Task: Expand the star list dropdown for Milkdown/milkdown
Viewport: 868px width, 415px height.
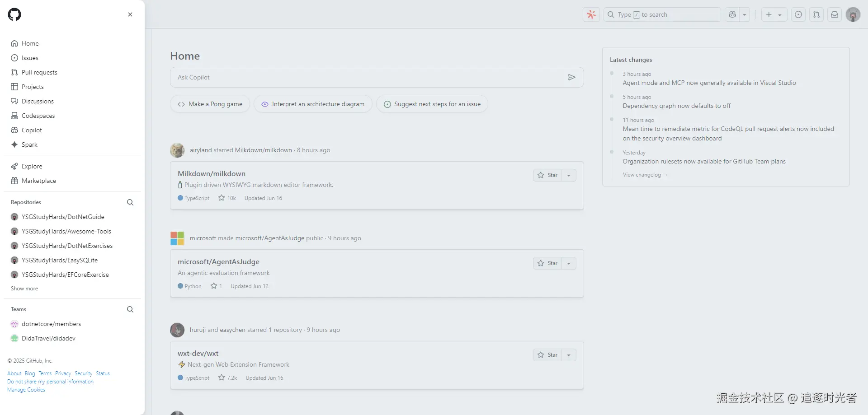Action: coord(569,175)
